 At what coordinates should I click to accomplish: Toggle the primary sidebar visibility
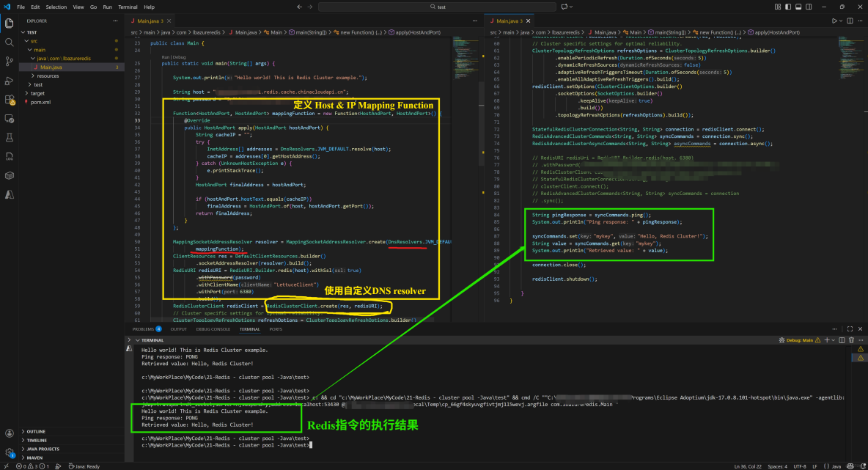[788, 6]
